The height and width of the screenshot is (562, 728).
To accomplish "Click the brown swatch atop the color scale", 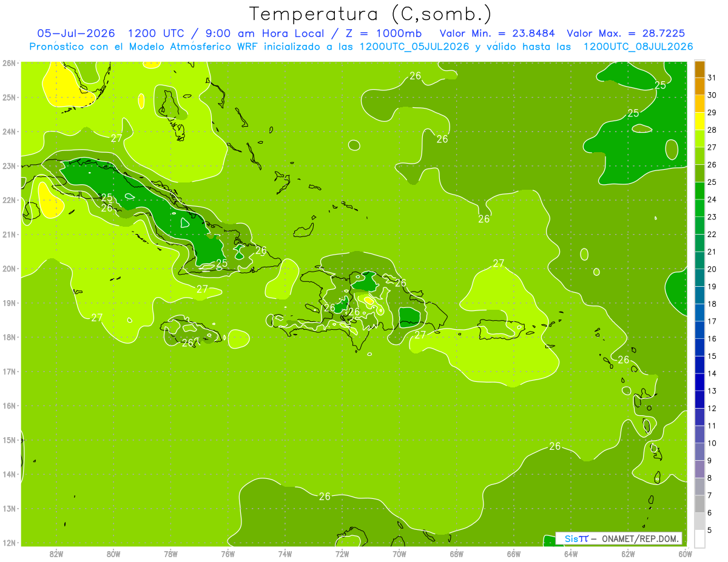I will 699,69.
